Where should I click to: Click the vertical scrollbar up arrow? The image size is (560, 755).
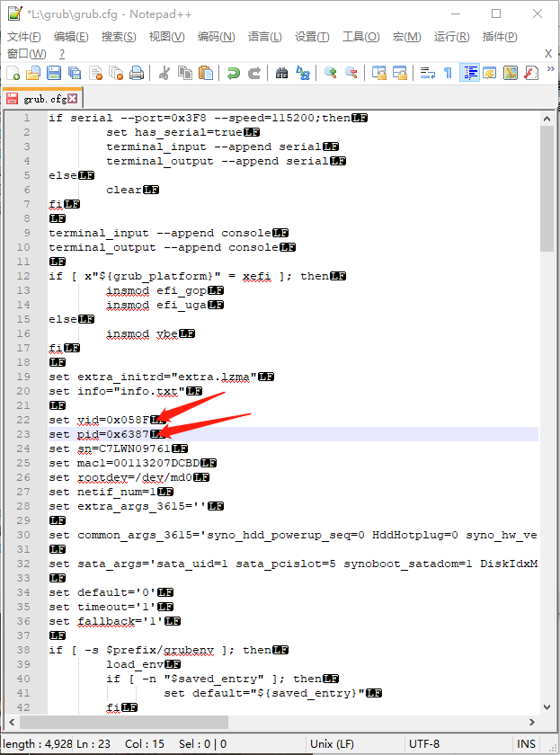pos(547,119)
